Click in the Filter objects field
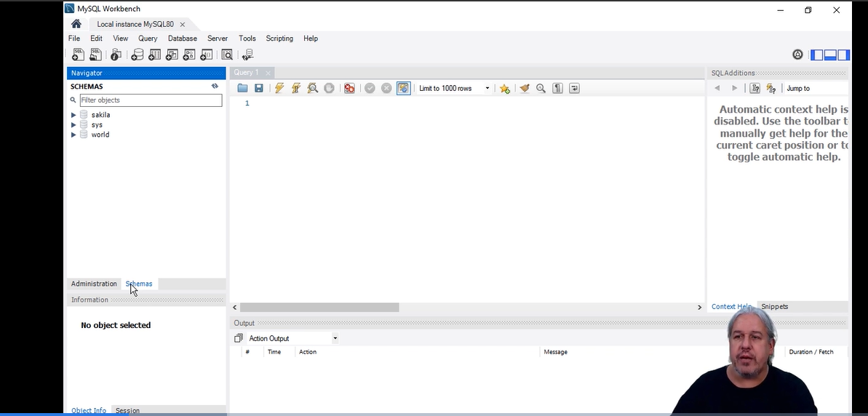Screen dimensions: 868x416 [x=151, y=100]
